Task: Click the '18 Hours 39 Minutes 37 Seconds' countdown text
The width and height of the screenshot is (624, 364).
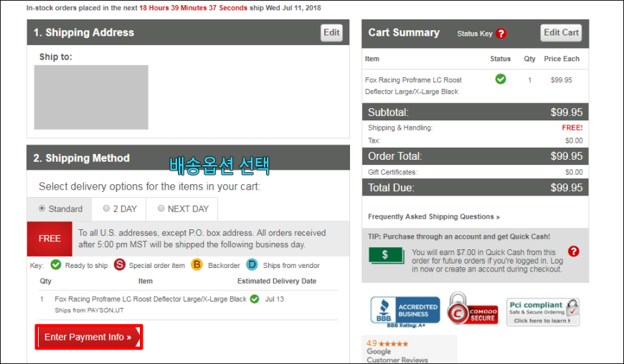Action: pyautogui.click(x=193, y=8)
